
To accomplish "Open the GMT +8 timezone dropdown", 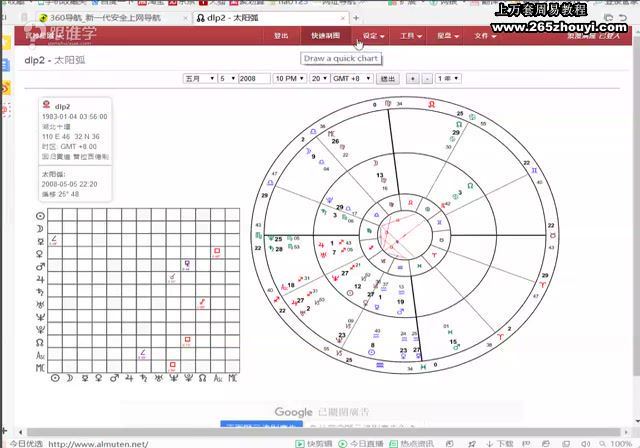I will click(x=351, y=78).
